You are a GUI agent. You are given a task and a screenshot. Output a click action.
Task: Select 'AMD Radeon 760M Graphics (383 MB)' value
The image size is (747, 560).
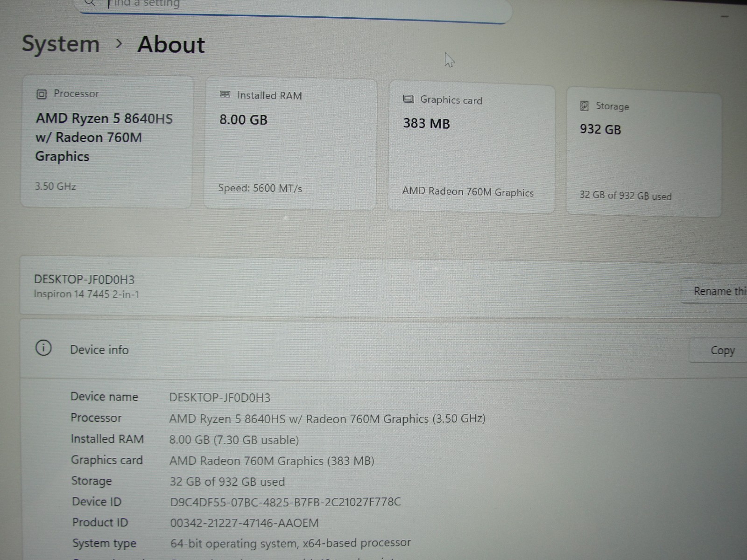click(x=272, y=461)
